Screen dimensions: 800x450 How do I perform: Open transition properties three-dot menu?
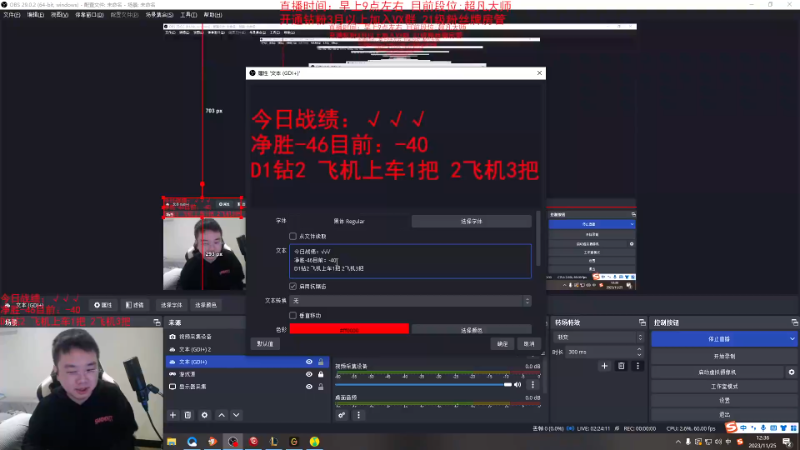pos(637,366)
